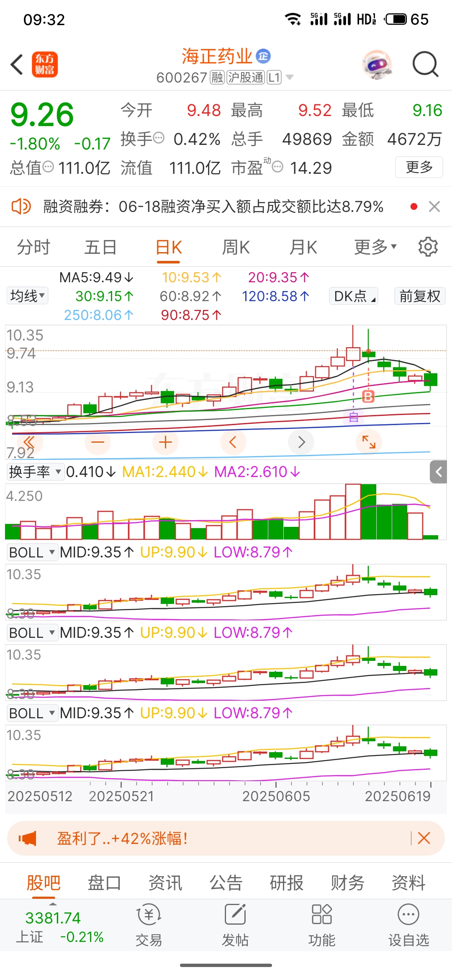
Task: Open the 财务 tab
Action: [x=347, y=882]
